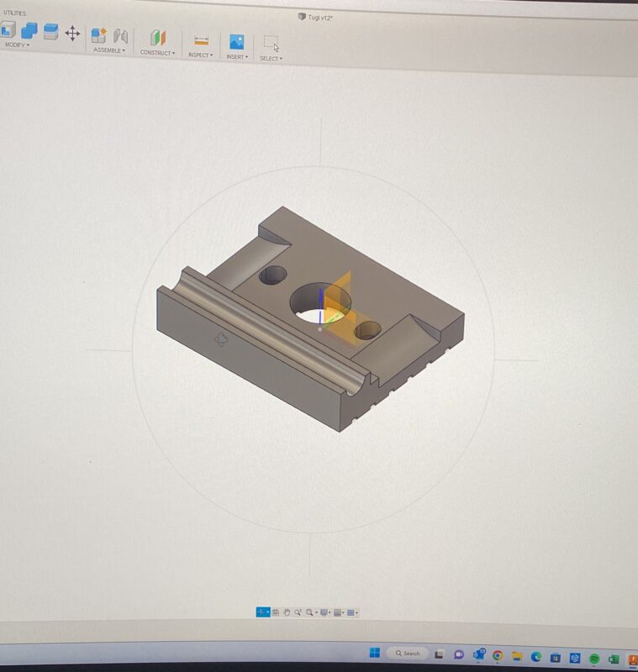Expand the Display Settings dropdown arrow
Viewport: 638px width, 672px height.
tap(330, 613)
